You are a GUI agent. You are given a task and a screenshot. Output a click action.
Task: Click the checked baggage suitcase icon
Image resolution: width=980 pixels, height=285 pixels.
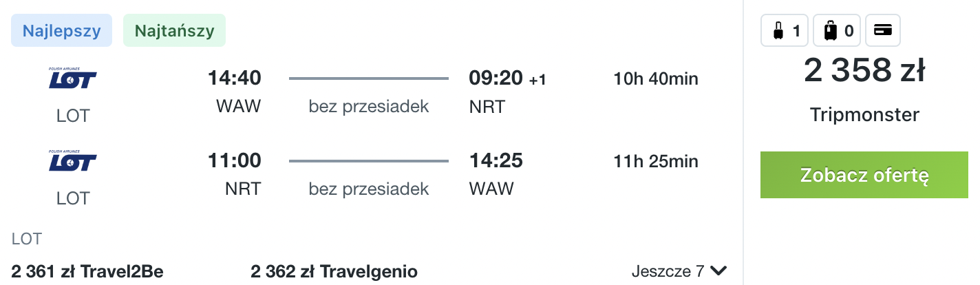point(831,31)
